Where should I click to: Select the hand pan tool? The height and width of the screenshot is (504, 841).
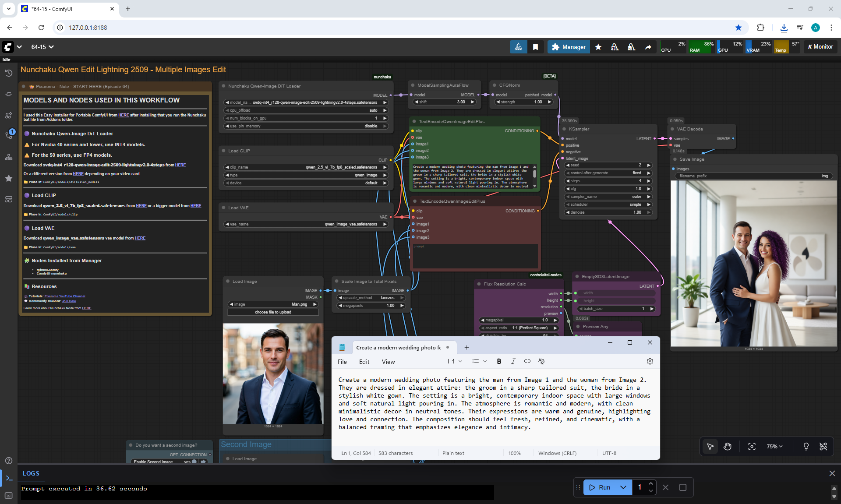(728, 446)
